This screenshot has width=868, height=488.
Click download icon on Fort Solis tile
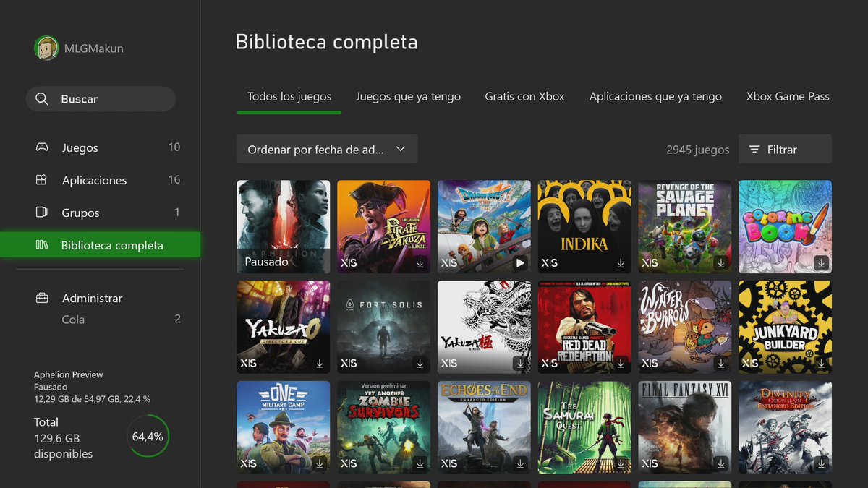pos(420,364)
